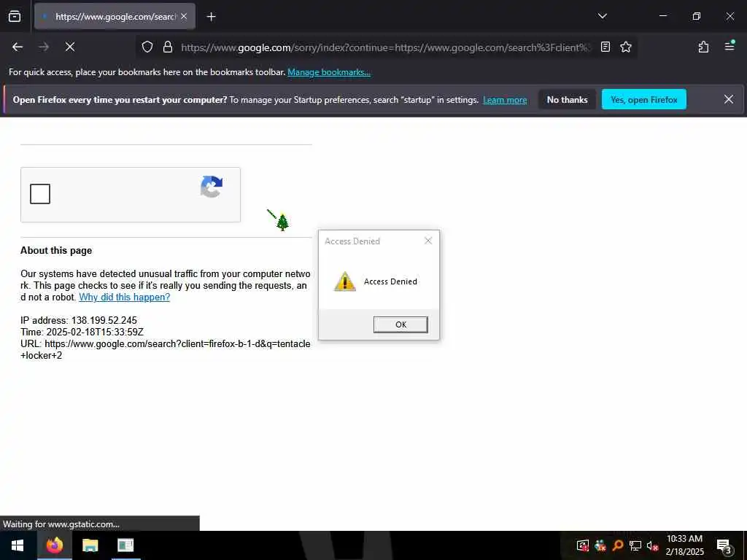The width and height of the screenshot is (747, 560).
Task: Select the google.com search tab
Action: (115, 17)
